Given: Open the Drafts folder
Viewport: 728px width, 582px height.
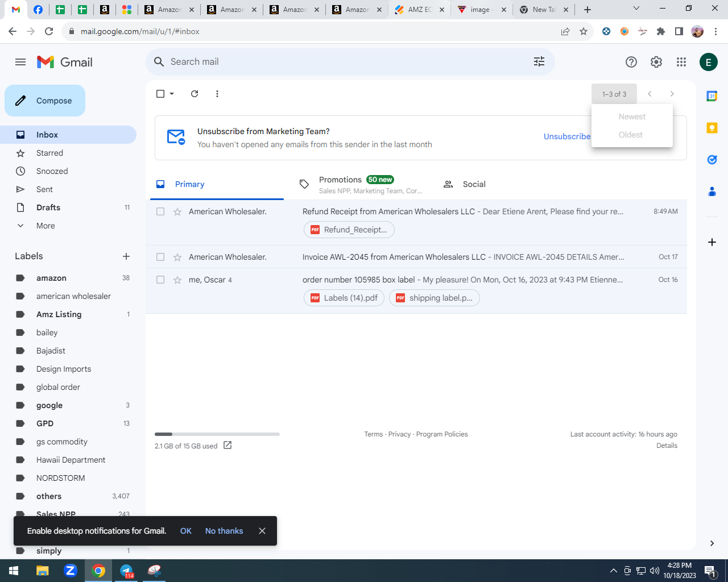Looking at the screenshot, I should click(x=68, y=207).
